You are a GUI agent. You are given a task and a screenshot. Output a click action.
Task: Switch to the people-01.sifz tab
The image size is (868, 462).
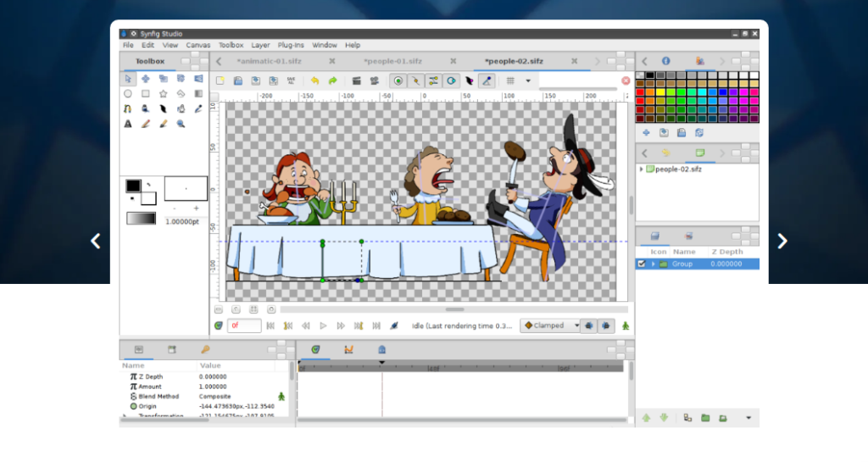(x=393, y=61)
